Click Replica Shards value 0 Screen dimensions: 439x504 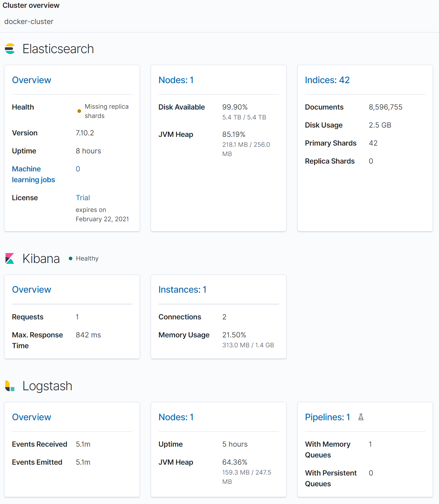click(371, 161)
